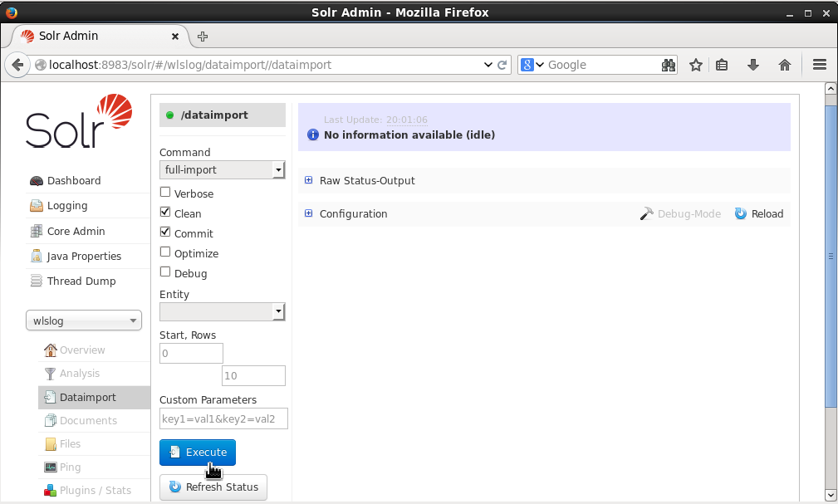
Task: Open the Entity dropdown
Action: pos(223,311)
